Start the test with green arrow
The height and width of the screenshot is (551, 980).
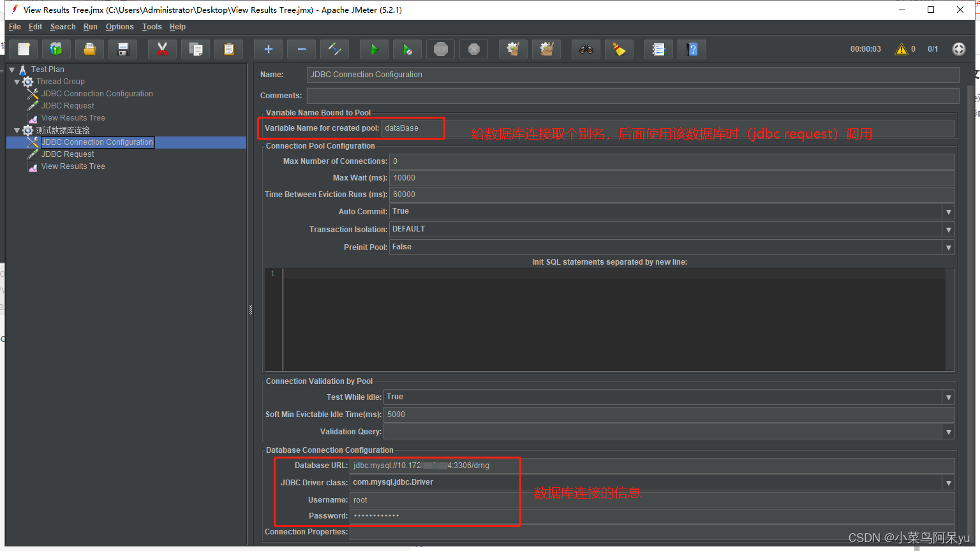(x=374, y=49)
